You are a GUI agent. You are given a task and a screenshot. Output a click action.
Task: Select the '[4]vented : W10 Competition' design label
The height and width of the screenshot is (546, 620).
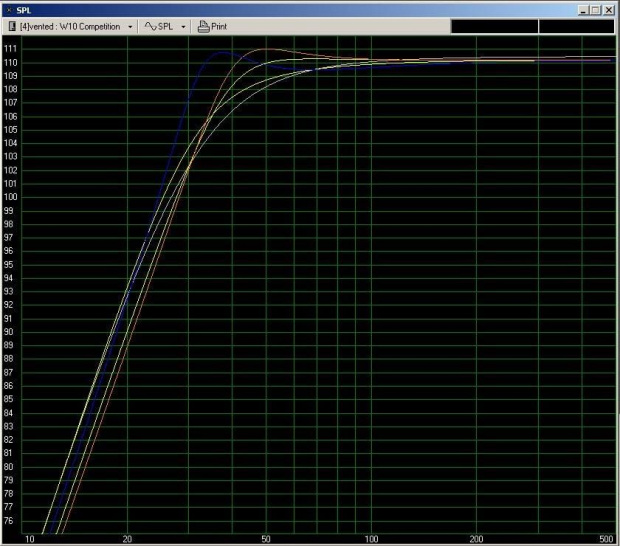click(x=70, y=26)
